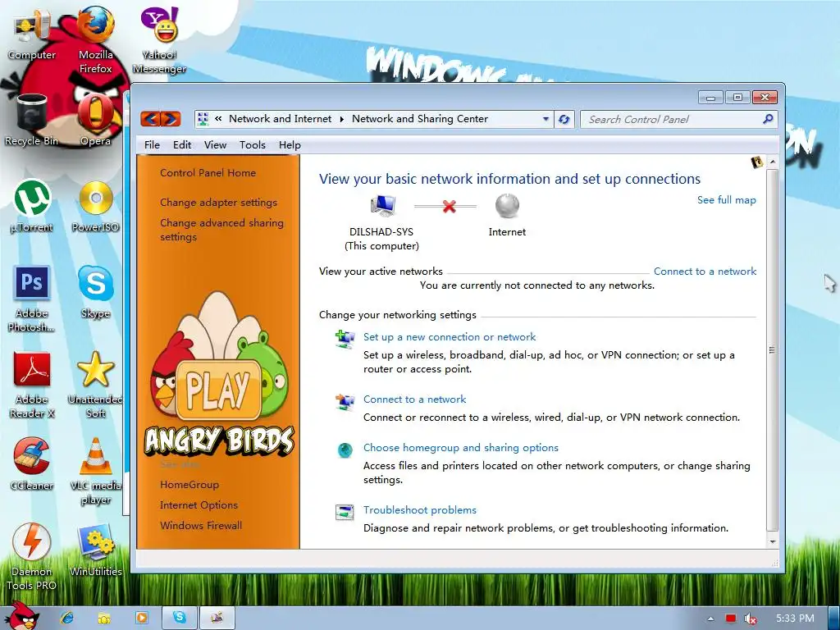Open the Recycle Bin icon
Viewport: 840px width, 630px height.
32,121
